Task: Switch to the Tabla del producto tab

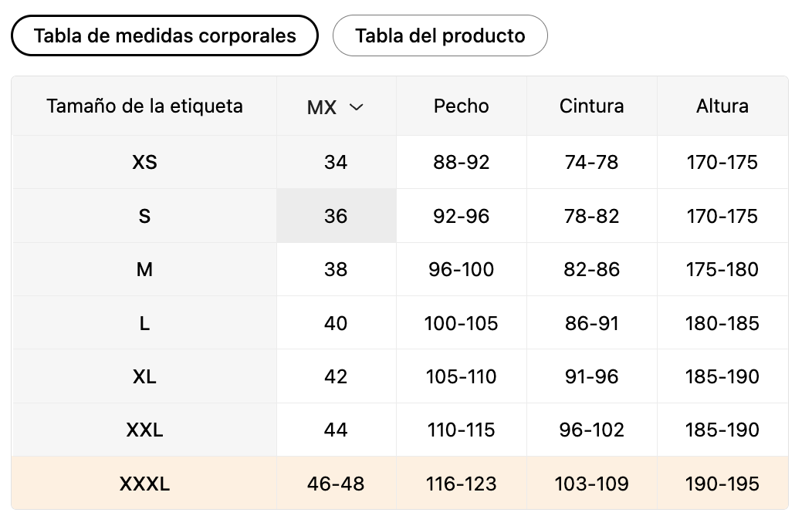Action: pyautogui.click(x=440, y=35)
